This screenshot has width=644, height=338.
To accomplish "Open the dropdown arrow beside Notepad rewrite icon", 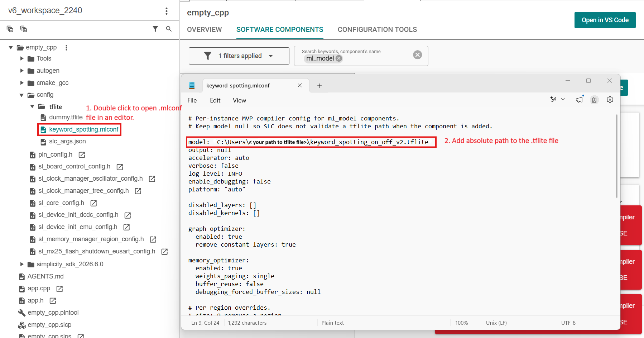I will (x=563, y=99).
